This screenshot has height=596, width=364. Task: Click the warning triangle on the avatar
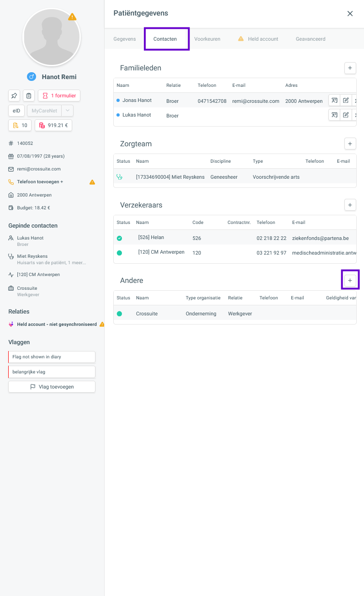tap(72, 17)
